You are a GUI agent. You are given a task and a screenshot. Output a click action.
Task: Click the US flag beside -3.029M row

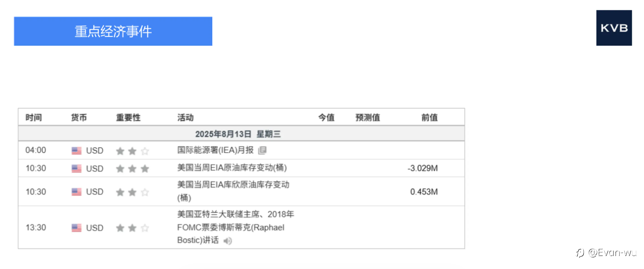(x=77, y=169)
